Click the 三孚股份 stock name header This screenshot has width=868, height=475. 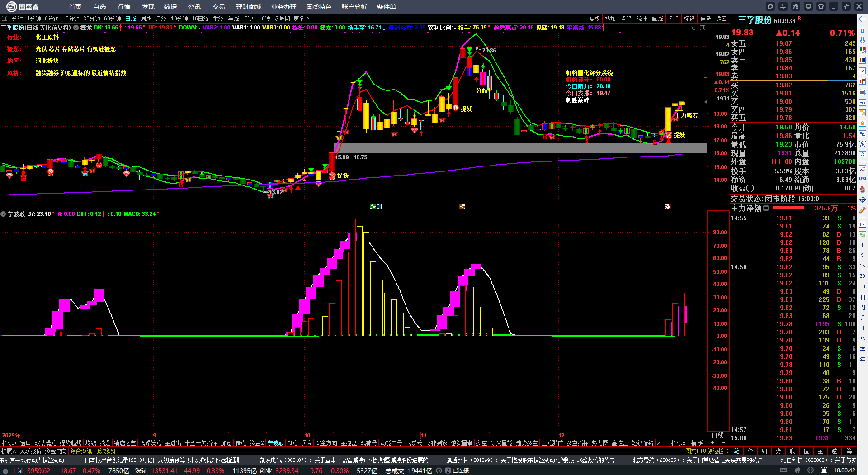coord(755,20)
